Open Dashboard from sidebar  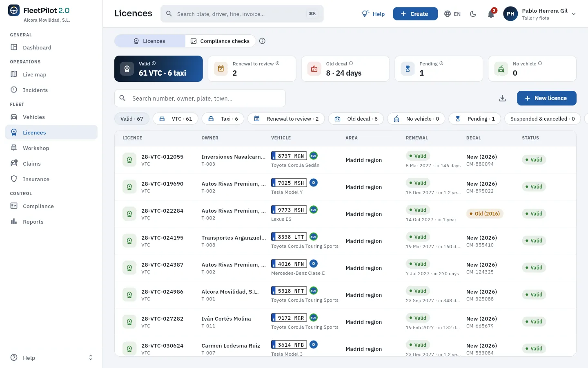click(51, 47)
